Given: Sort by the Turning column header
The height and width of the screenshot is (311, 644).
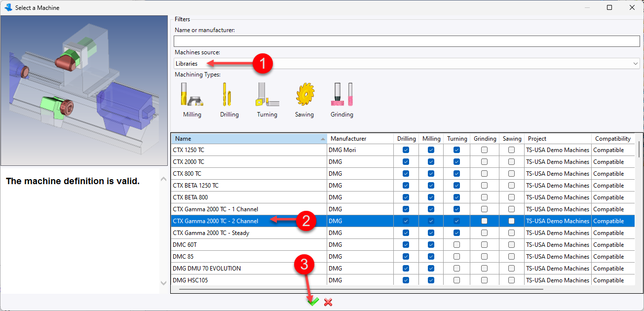Looking at the screenshot, I should (457, 139).
